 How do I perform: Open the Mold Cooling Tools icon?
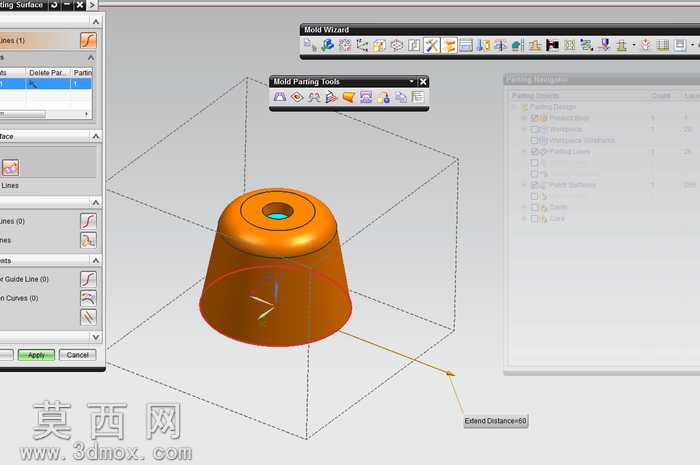(587, 45)
